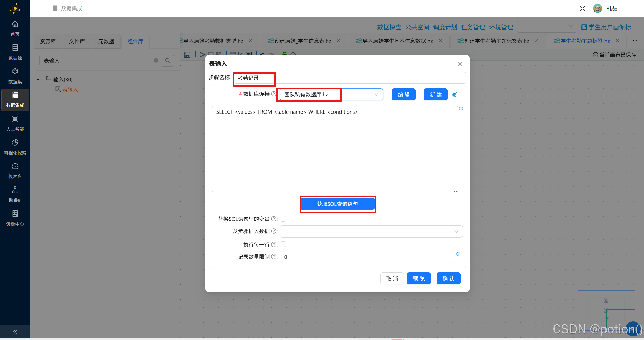Image resolution: width=644 pixels, height=340 pixels.
Task: Click the clear-cache broom icon beside 新建
Action: tap(454, 94)
